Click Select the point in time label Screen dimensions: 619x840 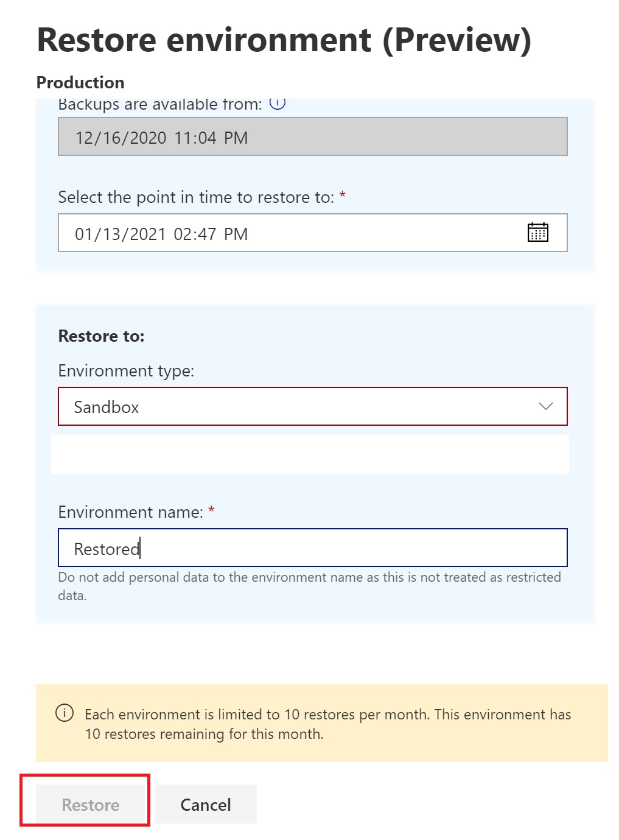click(196, 197)
